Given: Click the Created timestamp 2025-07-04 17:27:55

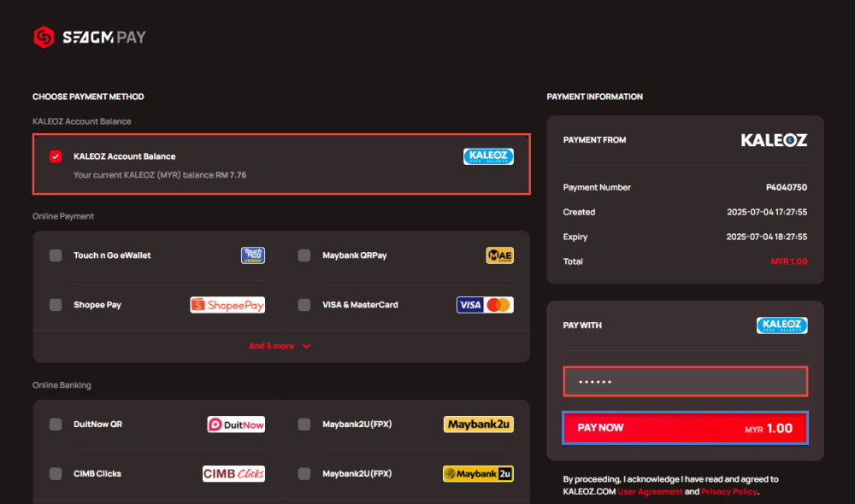Looking at the screenshot, I should 767,212.
